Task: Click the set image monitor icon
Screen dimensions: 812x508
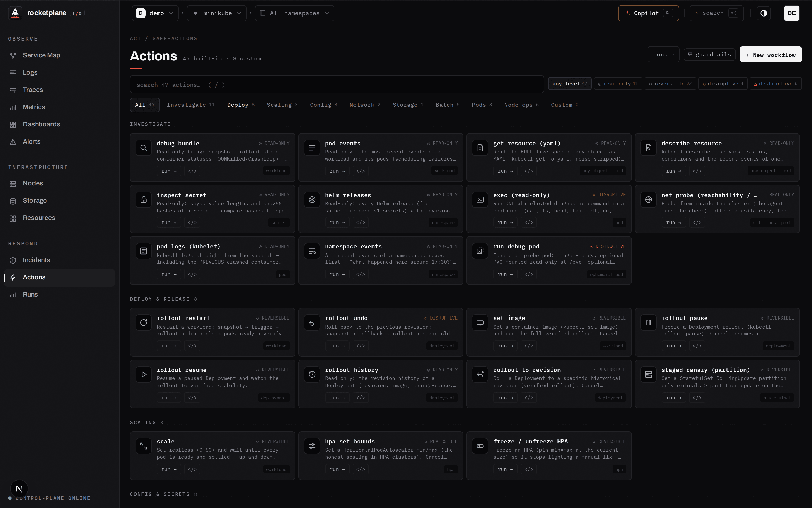Action: point(480,323)
